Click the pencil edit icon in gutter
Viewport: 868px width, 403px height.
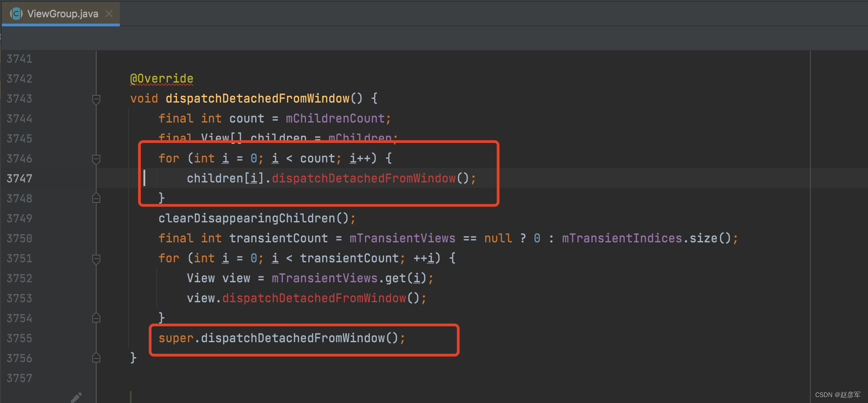click(x=76, y=398)
